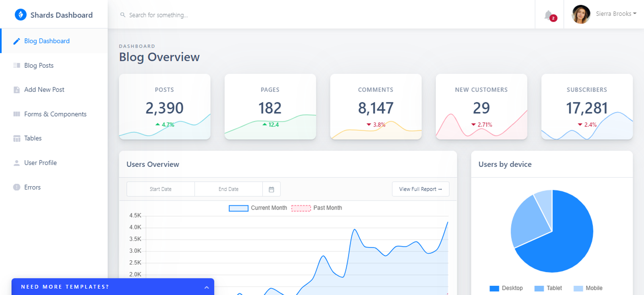Open Blog Dashboard in the sidebar
Screen dimensions: 644x295
tap(54, 41)
